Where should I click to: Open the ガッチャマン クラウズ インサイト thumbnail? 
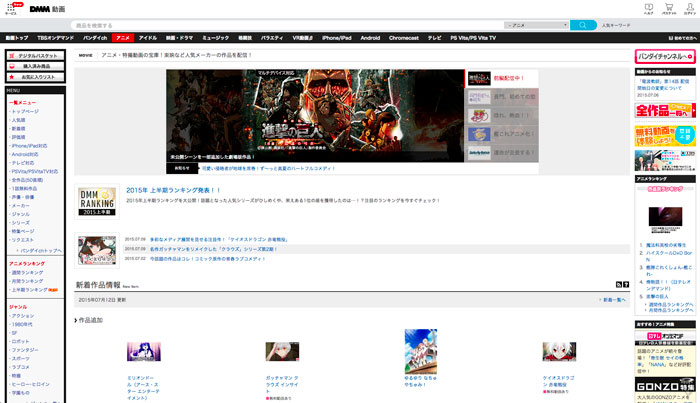coord(282,352)
